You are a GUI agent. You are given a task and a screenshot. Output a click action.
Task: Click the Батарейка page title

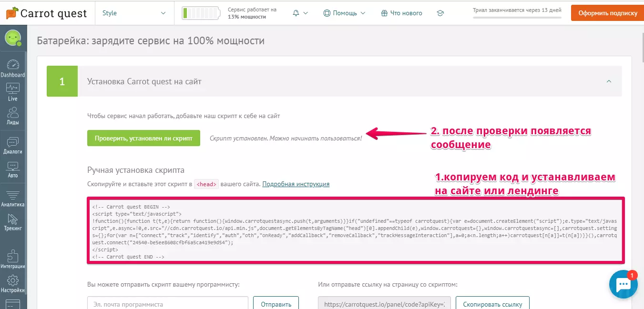tap(151, 41)
